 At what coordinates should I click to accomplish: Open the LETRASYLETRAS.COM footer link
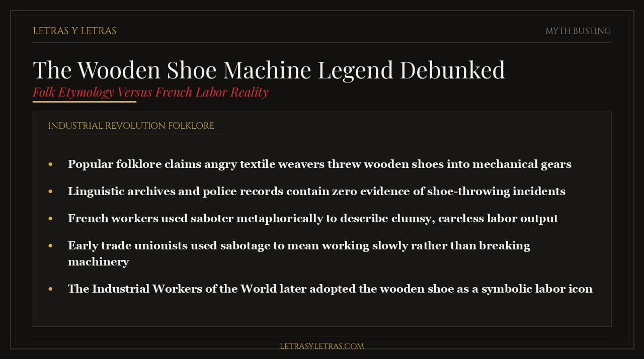click(322, 346)
